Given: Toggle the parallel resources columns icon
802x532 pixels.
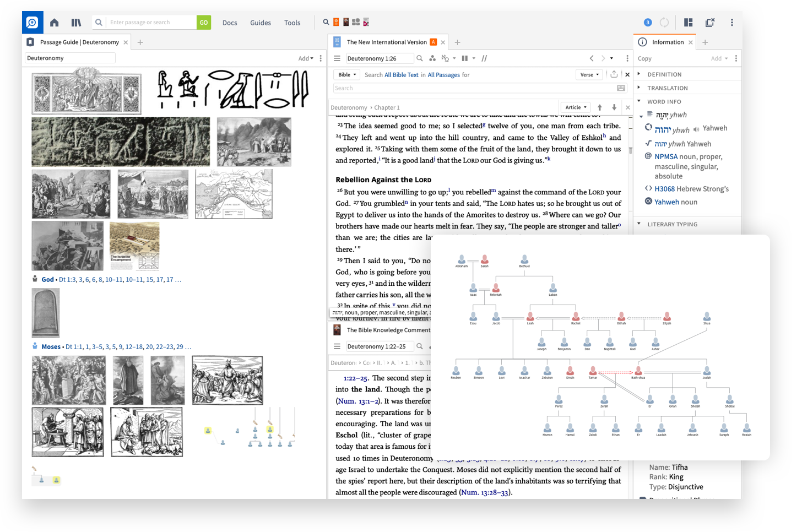Looking at the screenshot, I should (x=465, y=58).
